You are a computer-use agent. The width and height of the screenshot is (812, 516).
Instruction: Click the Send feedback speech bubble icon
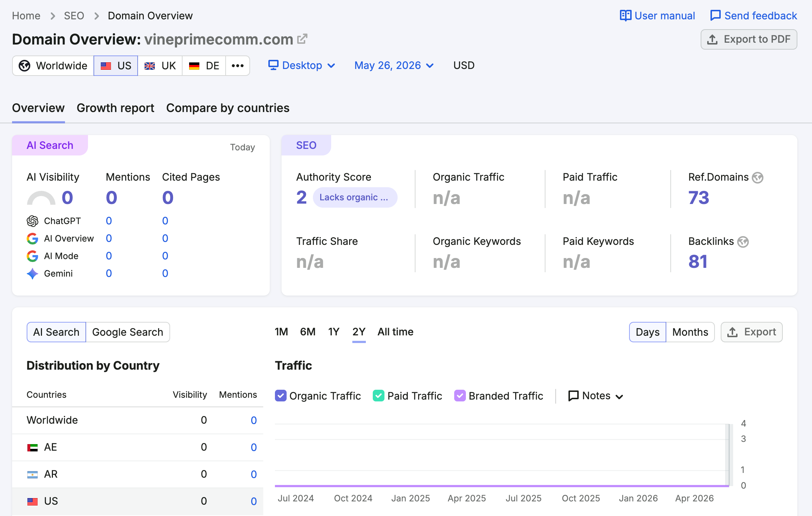coord(715,16)
